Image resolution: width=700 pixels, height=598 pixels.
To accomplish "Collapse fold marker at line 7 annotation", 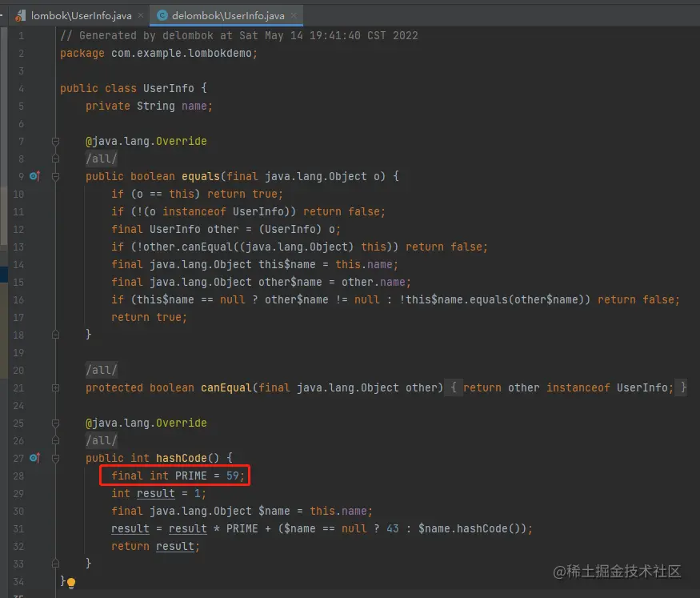I will tap(55, 142).
